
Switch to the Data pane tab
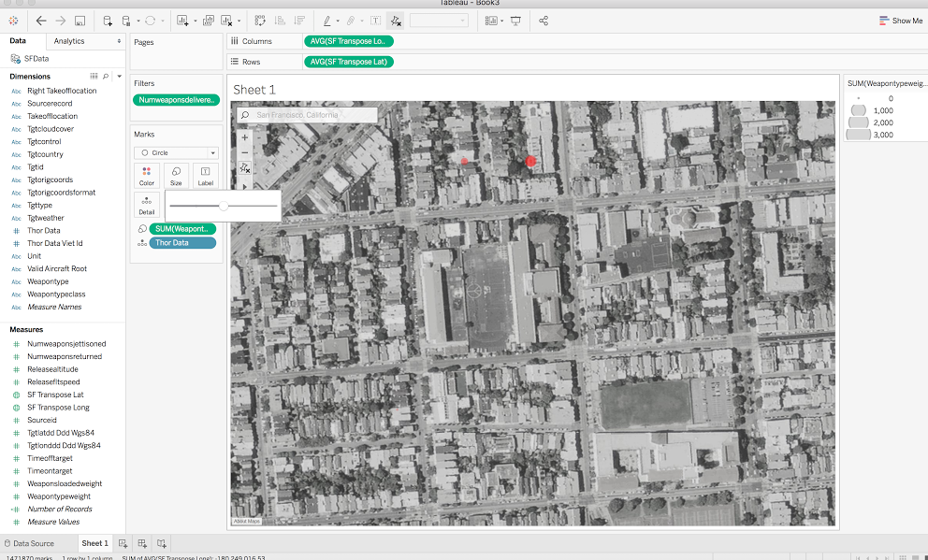click(18, 41)
